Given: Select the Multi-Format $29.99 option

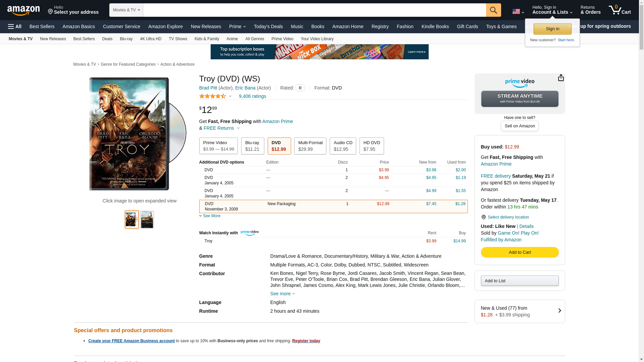Looking at the screenshot, I should point(310,146).
